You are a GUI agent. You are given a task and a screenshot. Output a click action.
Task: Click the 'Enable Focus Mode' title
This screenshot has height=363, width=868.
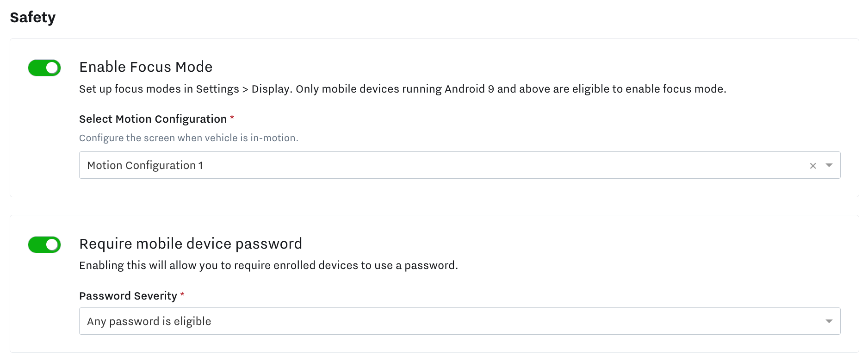146,67
